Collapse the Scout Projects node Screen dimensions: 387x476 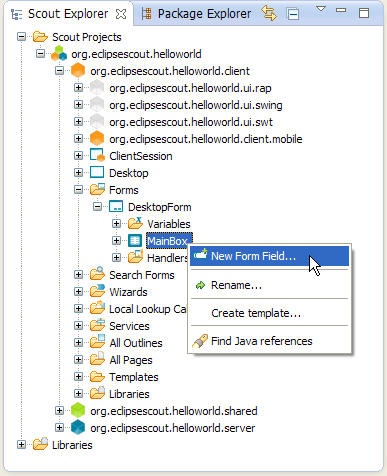[21, 36]
